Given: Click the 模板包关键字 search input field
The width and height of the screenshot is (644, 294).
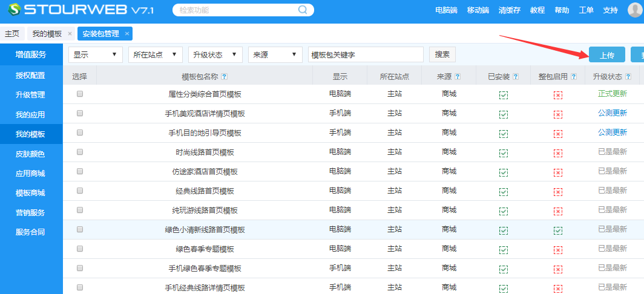Looking at the screenshot, I should (x=366, y=54).
